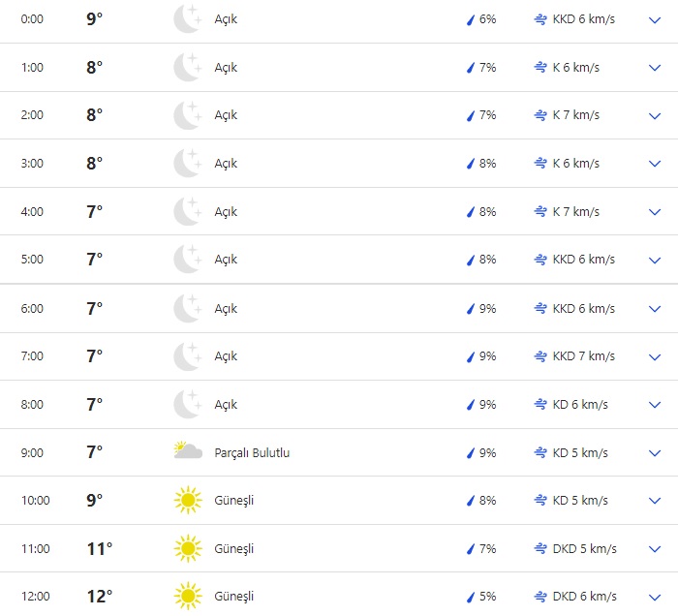
Task: Click the 7% precipitation value at 2:00
Action: [x=487, y=115]
